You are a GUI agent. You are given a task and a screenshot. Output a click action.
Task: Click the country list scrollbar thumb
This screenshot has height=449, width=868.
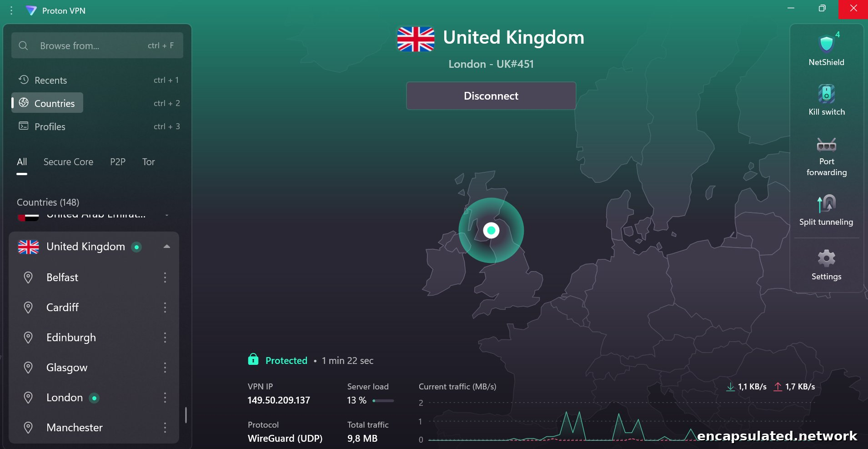[186, 415]
